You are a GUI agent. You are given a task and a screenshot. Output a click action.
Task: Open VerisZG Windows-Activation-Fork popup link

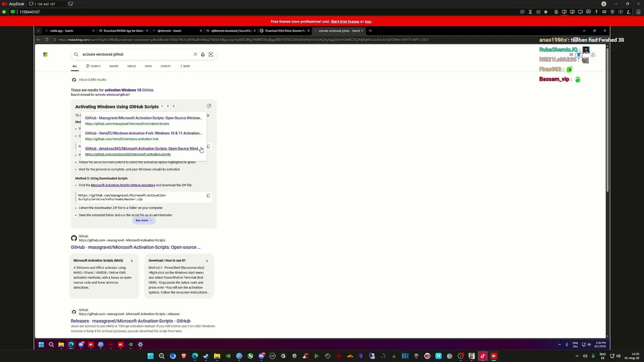click(x=143, y=133)
